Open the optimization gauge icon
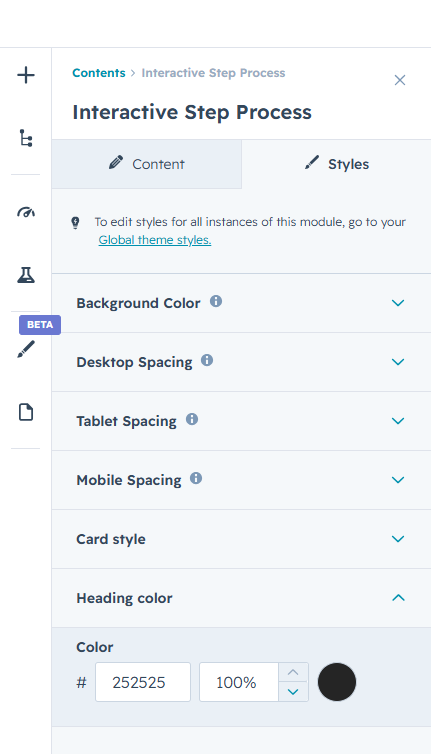Image resolution: width=431 pixels, height=754 pixels. click(26, 212)
